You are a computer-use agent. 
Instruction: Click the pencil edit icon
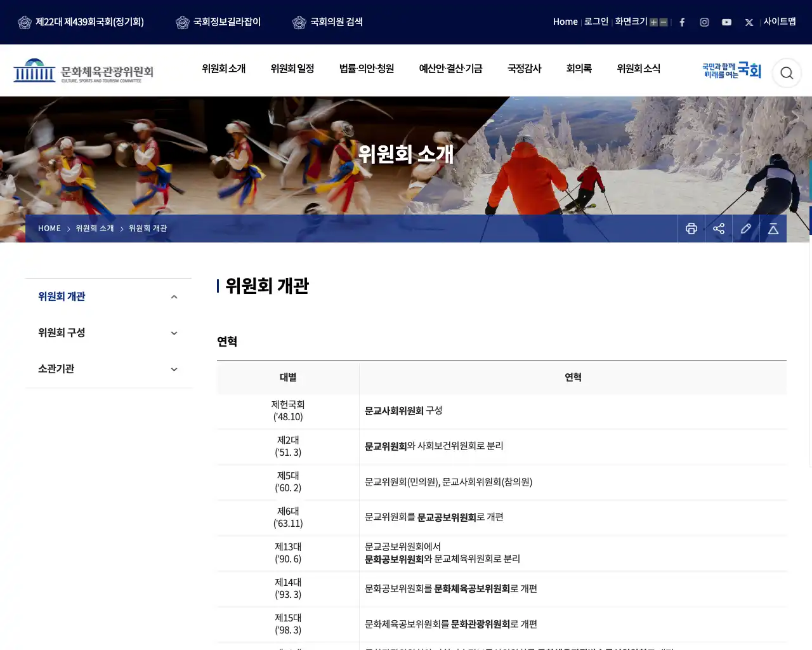746,229
